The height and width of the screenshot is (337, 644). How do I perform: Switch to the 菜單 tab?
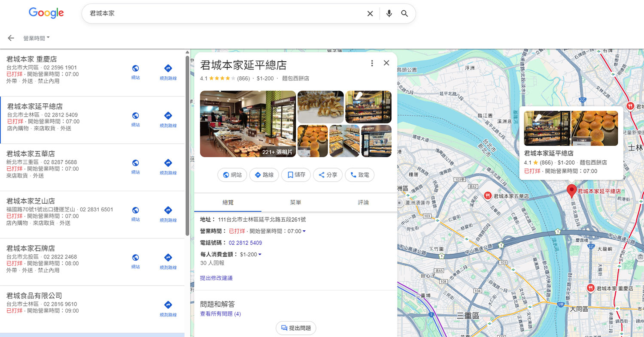click(295, 202)
